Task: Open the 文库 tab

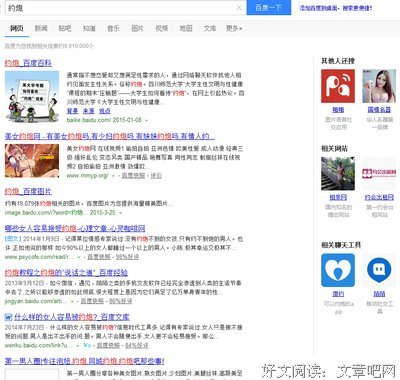Action: [210, 28]
